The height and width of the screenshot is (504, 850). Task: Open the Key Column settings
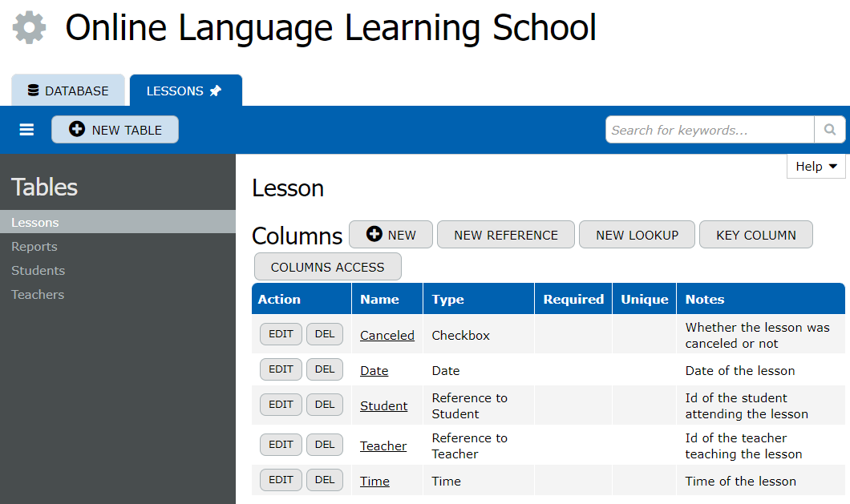pyautogui.click(x=755, y=235)
